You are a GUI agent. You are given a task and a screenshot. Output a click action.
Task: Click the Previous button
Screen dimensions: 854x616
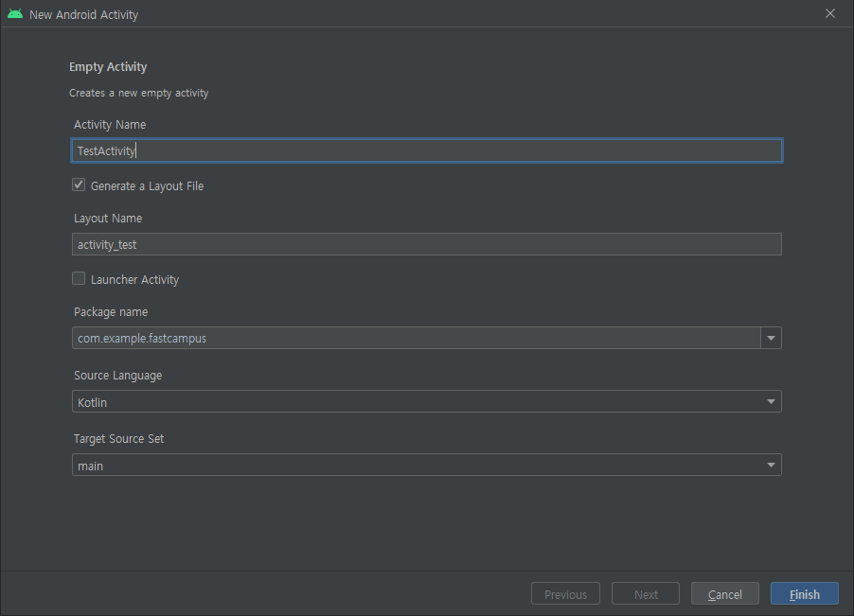click(565, 594)
